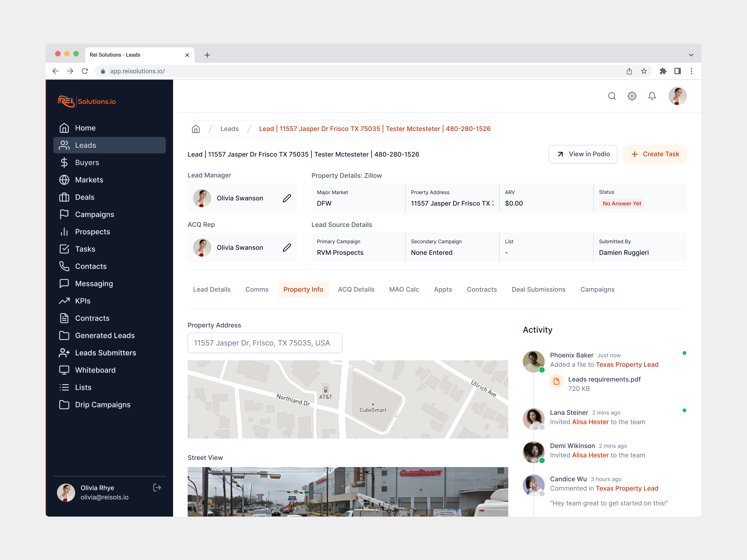Select the Markets globe icon
This screenshot has width=747, height=560.
pos(64,180)
